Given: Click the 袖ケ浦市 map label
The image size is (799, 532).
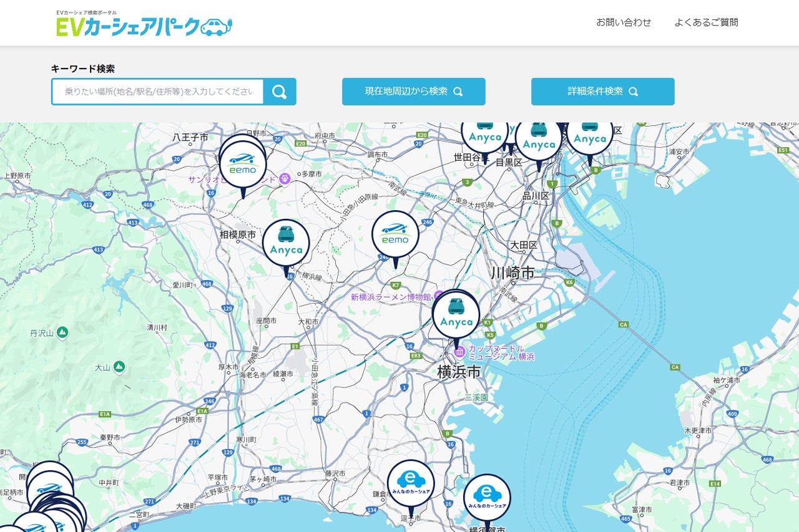Looking at the screenshot, I should click(x=726, y=380).
